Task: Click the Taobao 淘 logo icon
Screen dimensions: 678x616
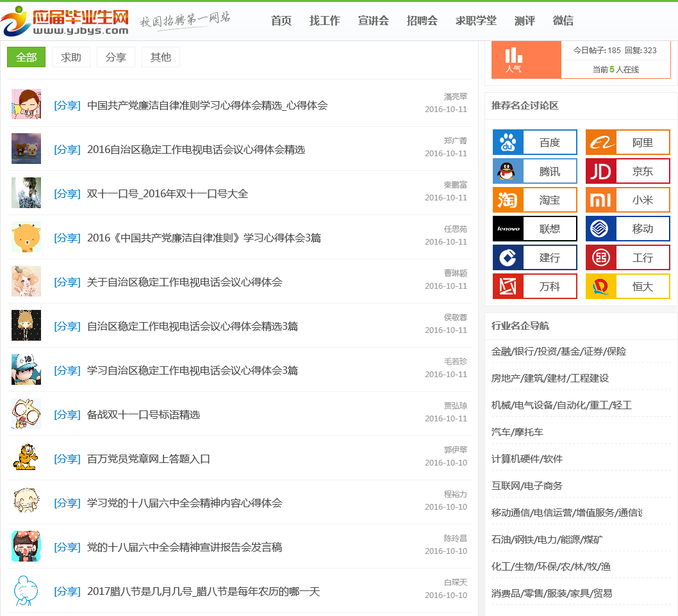Action: [508, 200]
